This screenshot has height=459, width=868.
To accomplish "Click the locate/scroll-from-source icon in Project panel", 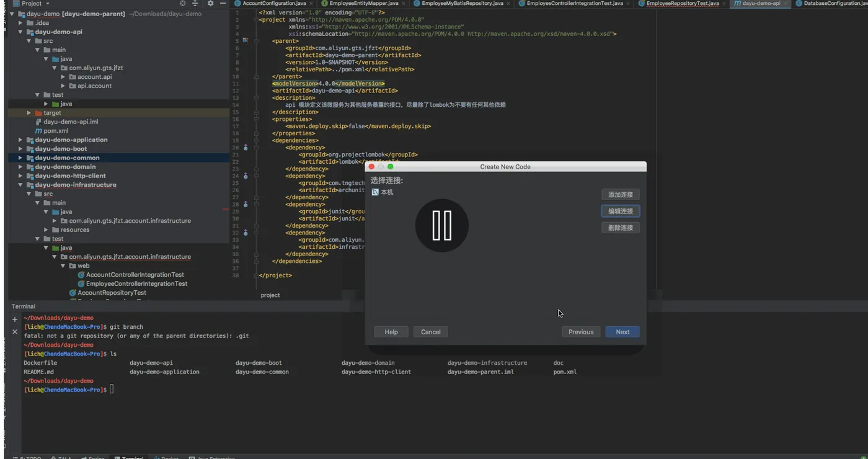I will click(183, 4).
